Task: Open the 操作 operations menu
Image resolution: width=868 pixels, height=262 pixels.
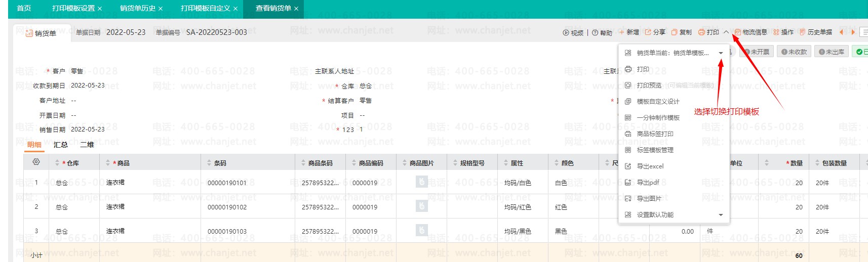Action: pos(783,32)
